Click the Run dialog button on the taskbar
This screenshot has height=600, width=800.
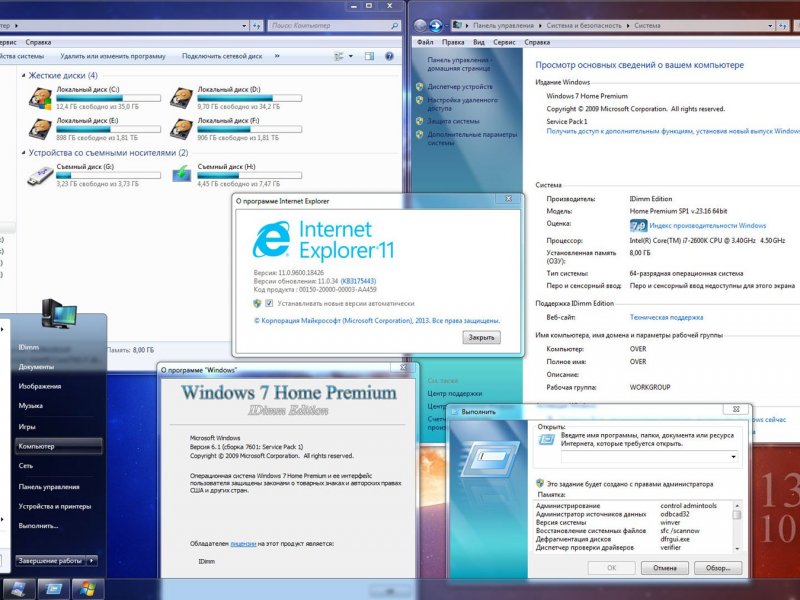[54, 589]
